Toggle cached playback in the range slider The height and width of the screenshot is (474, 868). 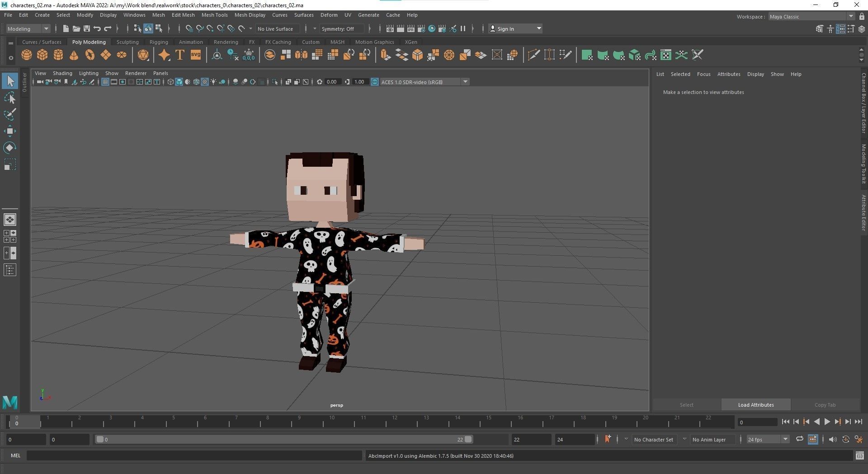813,439
